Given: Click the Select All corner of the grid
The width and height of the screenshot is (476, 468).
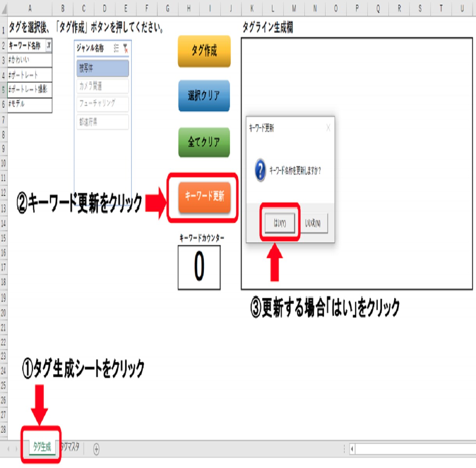Looking at the screenshot, I should coord(4,8).
